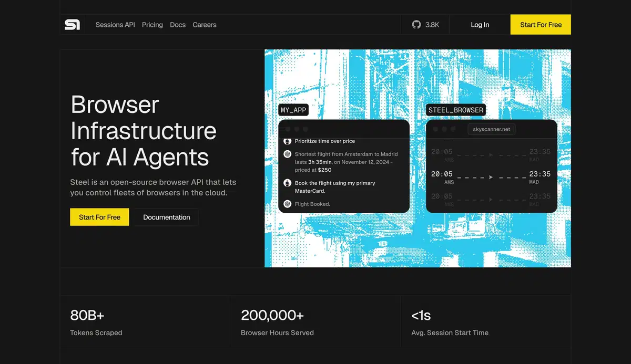Click the Steel logo icon
The width and height of the screenshot is (631, 364).
point(72,25)
